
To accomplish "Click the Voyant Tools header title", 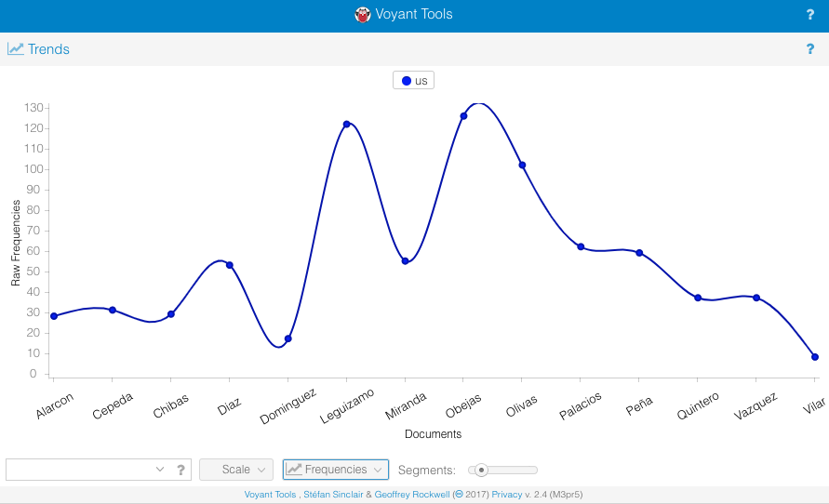I will coord(414,14).
